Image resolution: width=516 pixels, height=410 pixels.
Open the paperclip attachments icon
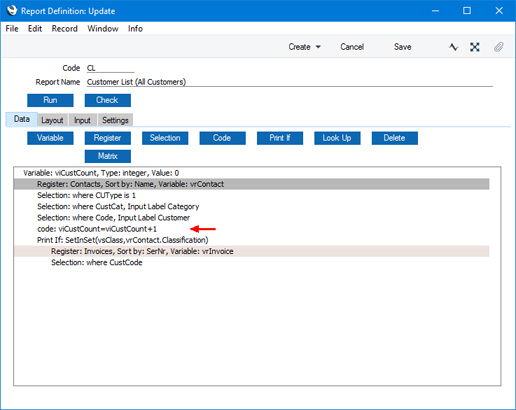(x=498, y=47)
